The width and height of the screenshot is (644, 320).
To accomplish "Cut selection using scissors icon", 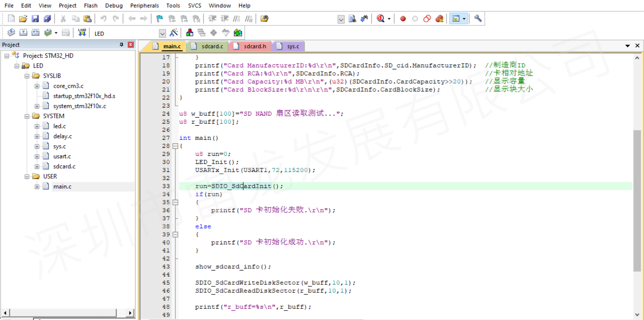I will click(x=63, y=19).
